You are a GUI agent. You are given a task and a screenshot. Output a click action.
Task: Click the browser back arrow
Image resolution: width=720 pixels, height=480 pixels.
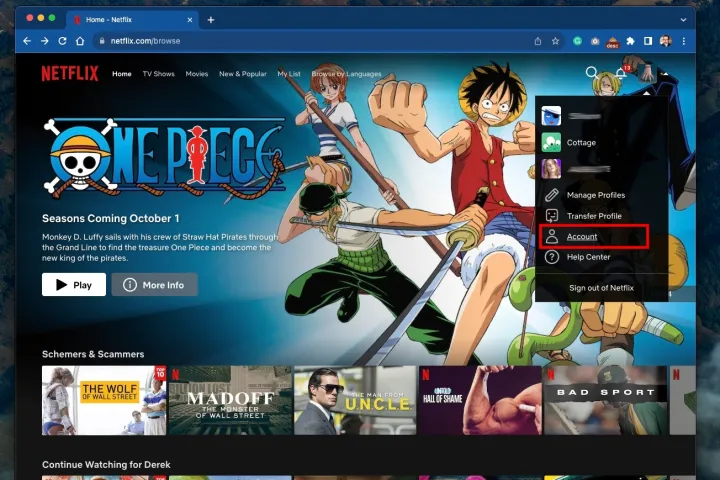[27, 41]
